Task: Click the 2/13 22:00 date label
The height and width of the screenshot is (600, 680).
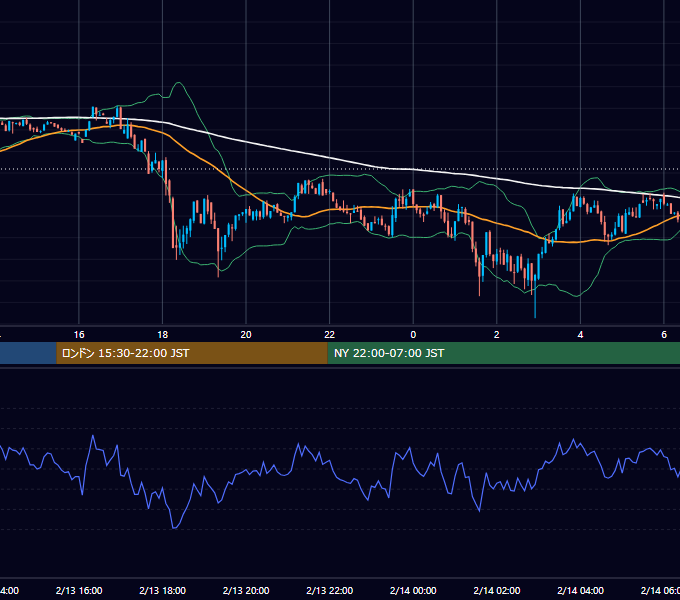Action: pos(330,590)
